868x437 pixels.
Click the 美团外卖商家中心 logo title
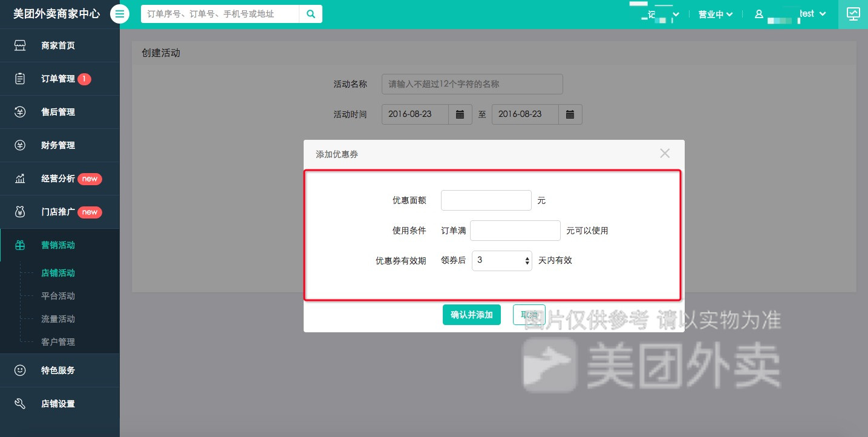tap(57, 14)
